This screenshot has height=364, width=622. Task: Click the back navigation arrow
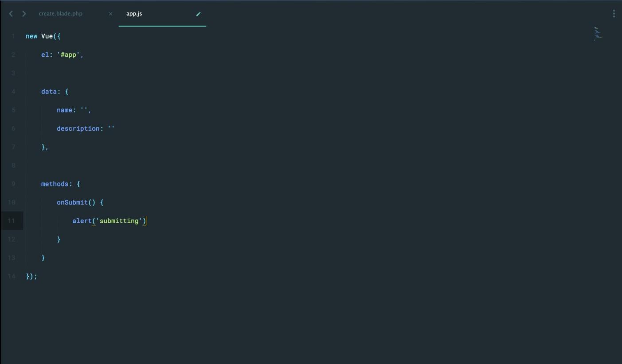click(x=11, y=14)
